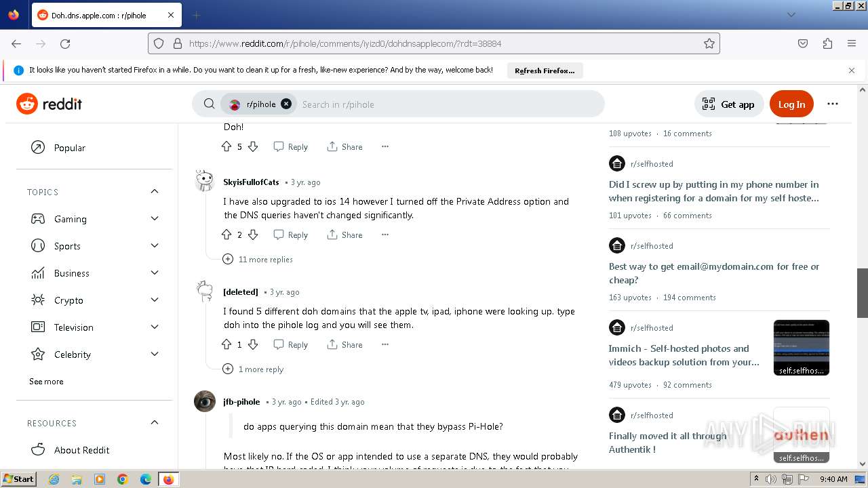Go back in the browser
The image size is (868, 488).
tap(16, 43)
